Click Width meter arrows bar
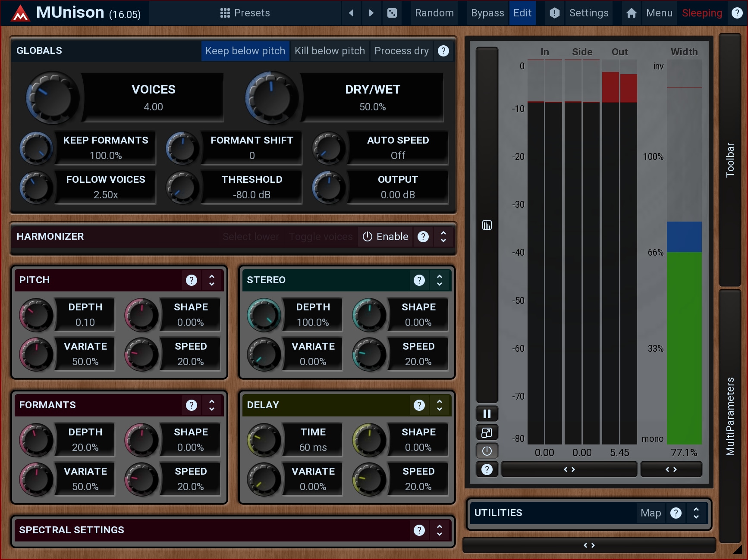 click(671, 469)
